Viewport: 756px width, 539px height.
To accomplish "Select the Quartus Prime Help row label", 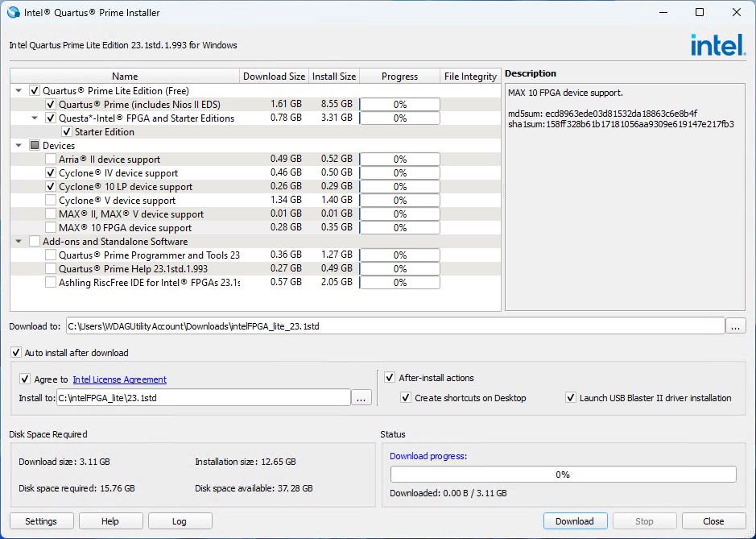I will pyautogui.click(x=133, y=269).
